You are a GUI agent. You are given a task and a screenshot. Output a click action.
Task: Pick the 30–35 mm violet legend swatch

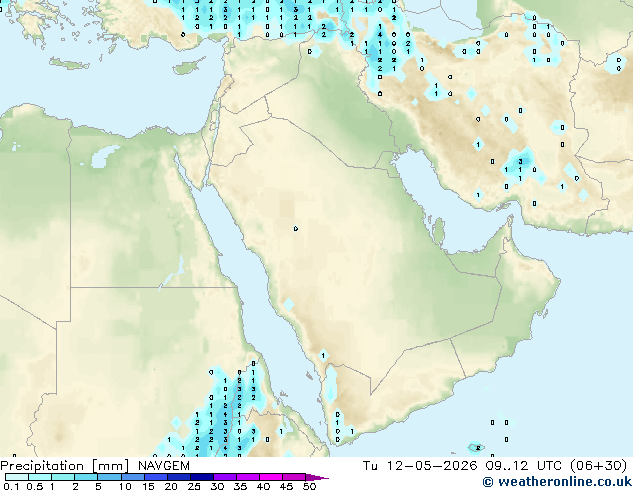[224, 477]
